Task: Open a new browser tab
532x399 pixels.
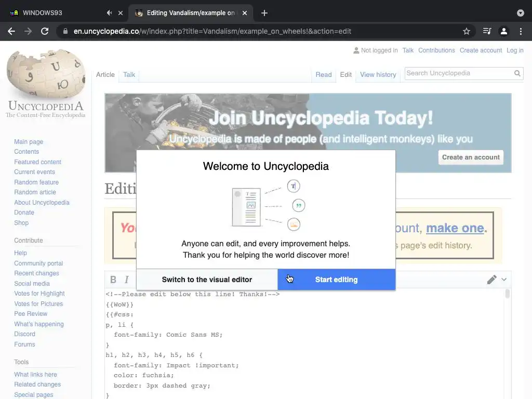Action: pyautogui.click(x=264, y=13)
